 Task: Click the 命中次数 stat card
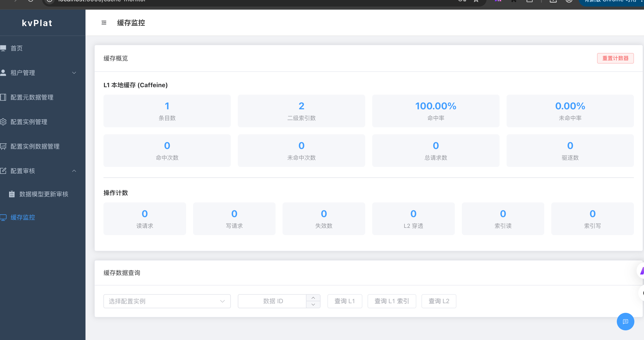pyautogui.click(x=167, y=151)
